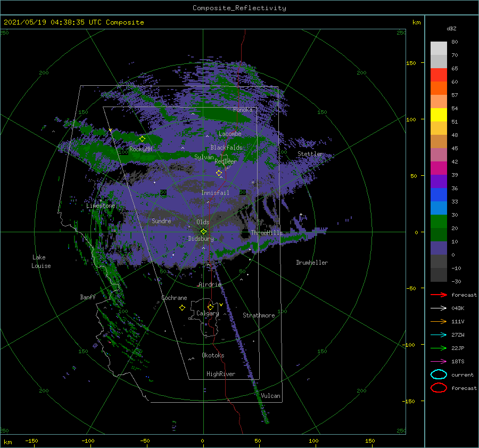Screen dimensions: 479x448
Task: Click the 'Sundre' city label
Action: (161, 221)
